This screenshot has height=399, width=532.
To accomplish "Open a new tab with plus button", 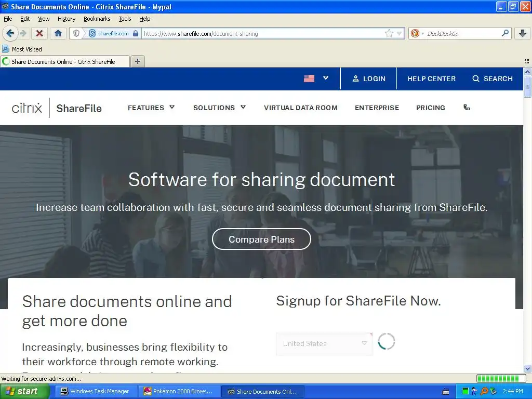I will coord(137,61).
